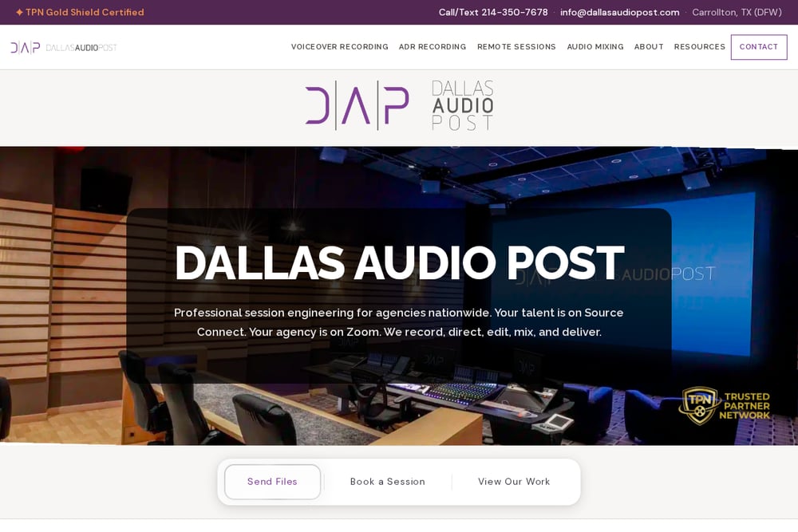
Task: Click the Contact button in navigation
Action: [x=759, y=47]
